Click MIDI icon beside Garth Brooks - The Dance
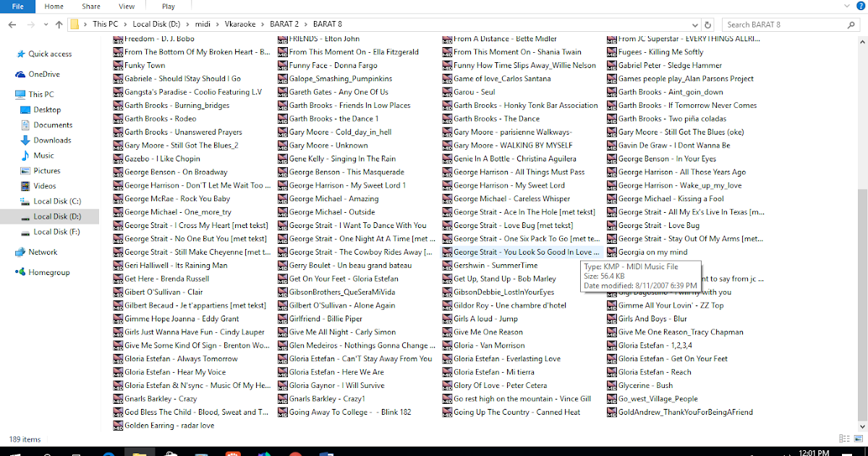Viewport: 868px width, 456px height. pyautogui.click(x=447, y=119)
